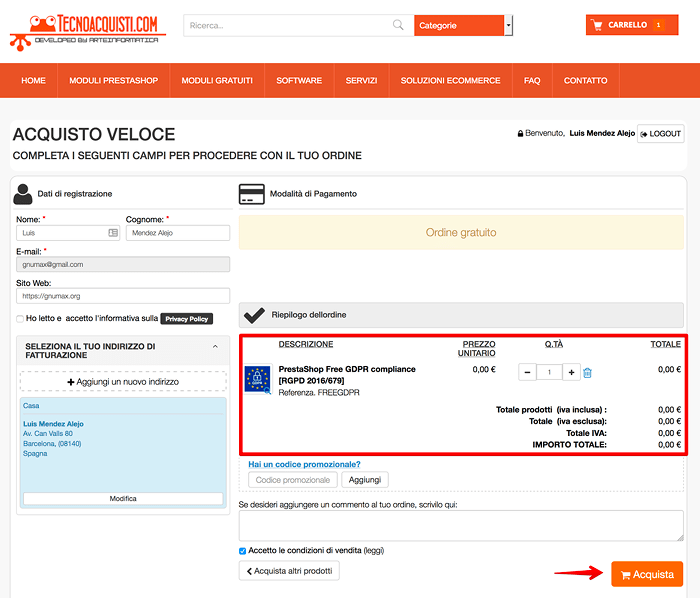Click the Cognome input field
This screenshot has width=700, height=598.
coord(178,233)
